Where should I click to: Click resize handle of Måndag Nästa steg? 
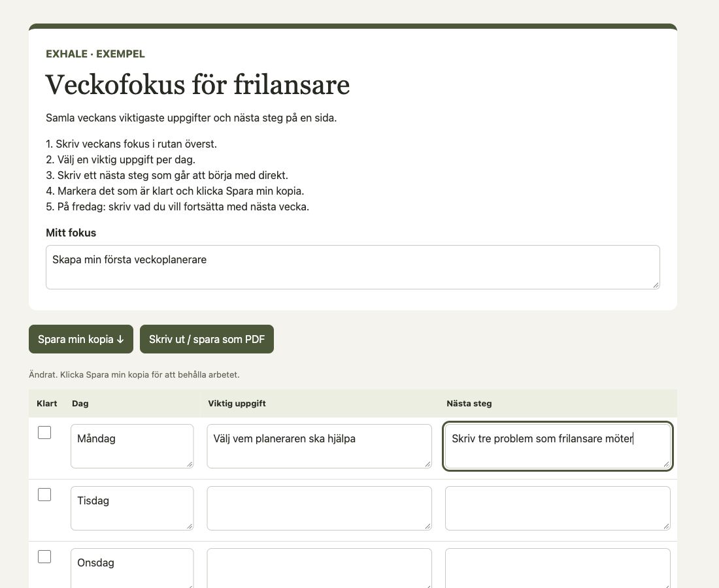point(666,464)
